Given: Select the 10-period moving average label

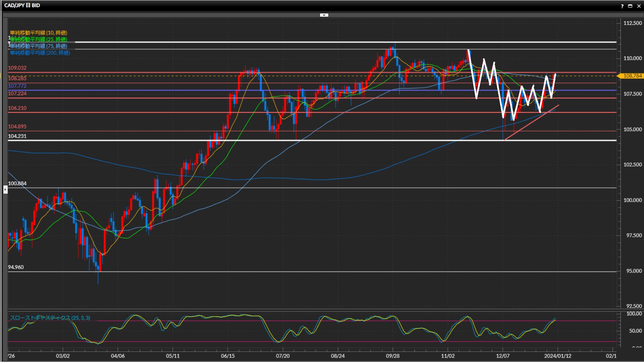Looking at the screenshot, I should pos(39,33).
